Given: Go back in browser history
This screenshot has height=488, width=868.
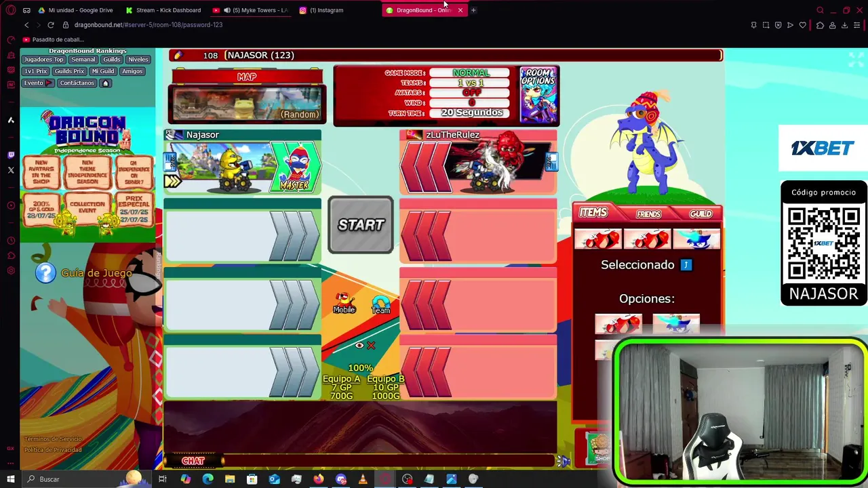Looking at the screenshot, I should (26, 25).
